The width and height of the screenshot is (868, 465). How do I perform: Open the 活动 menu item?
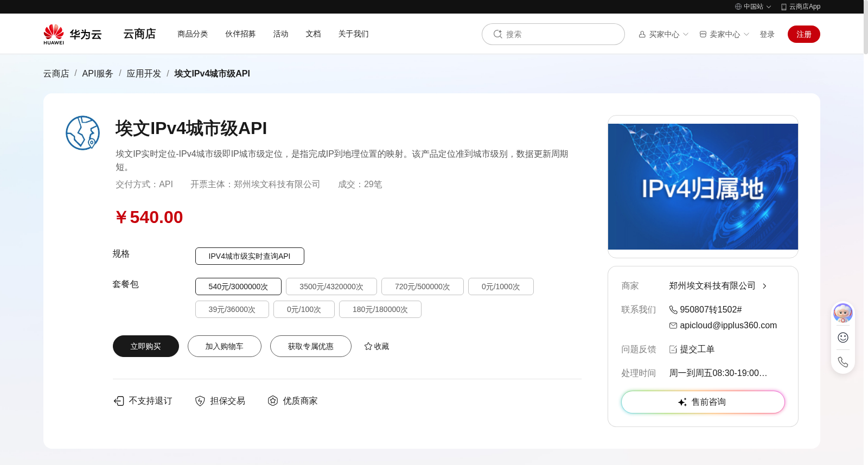point(280,34)
